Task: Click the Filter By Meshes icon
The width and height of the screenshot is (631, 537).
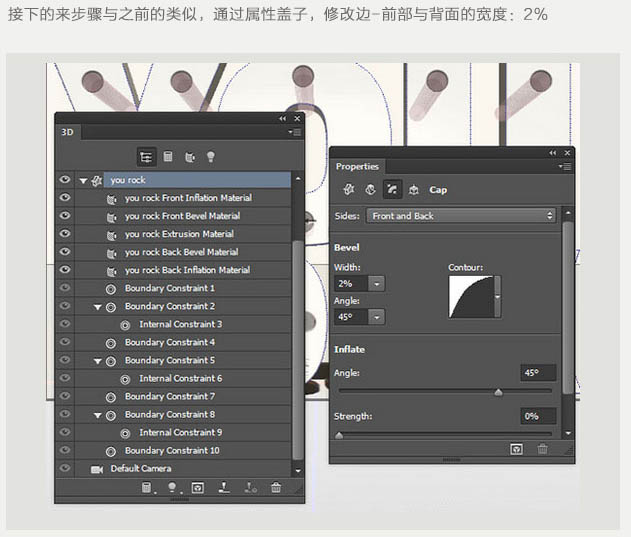Action: [168, 156]
